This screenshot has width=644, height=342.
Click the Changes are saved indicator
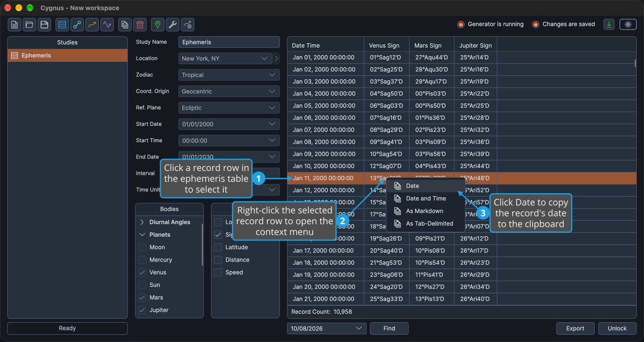coord(563,24)
